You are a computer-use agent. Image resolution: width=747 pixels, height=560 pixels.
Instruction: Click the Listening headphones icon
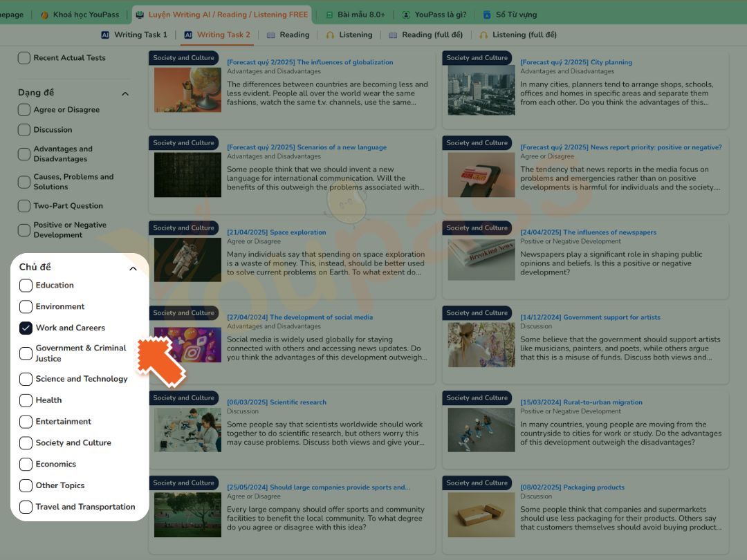click(330, 35)
